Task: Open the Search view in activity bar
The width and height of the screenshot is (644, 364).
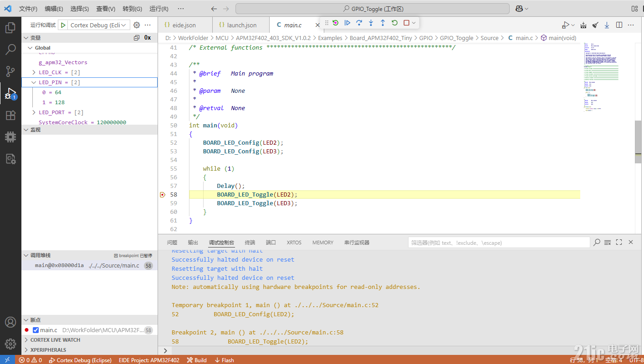Action: coord(10,50)
